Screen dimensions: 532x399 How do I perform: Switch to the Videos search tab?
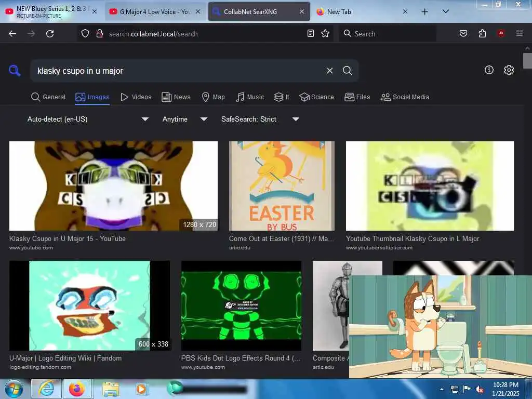(x=136, y=97)
